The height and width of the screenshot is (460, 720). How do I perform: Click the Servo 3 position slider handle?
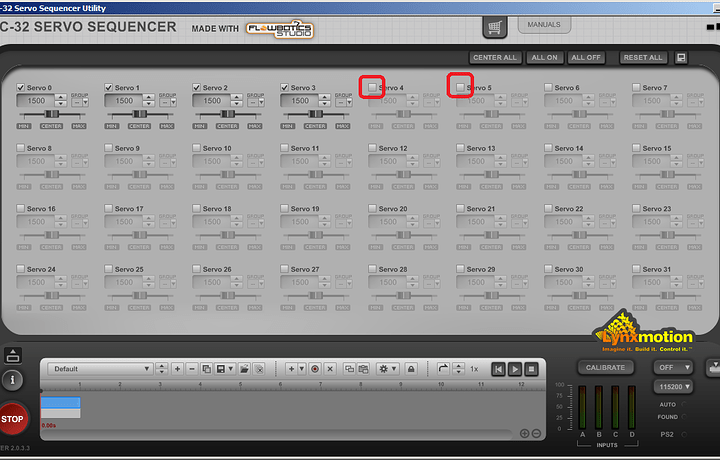click(316, 114)
